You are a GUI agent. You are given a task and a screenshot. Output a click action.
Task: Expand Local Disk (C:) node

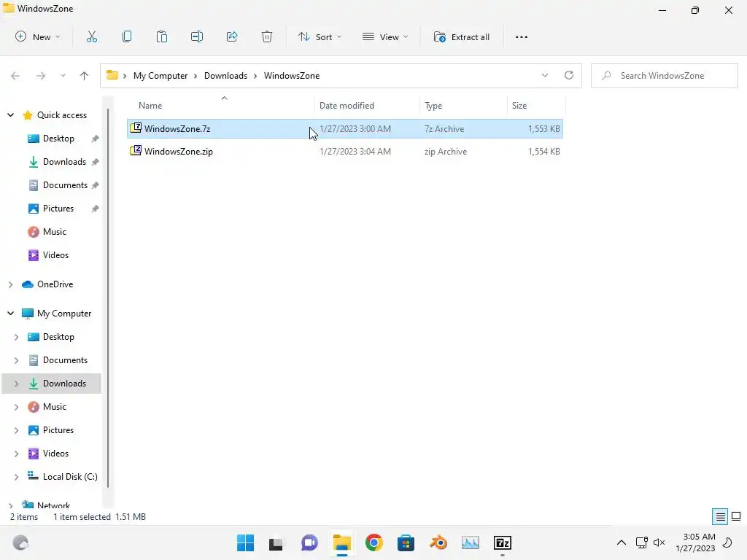coord(16,477)
